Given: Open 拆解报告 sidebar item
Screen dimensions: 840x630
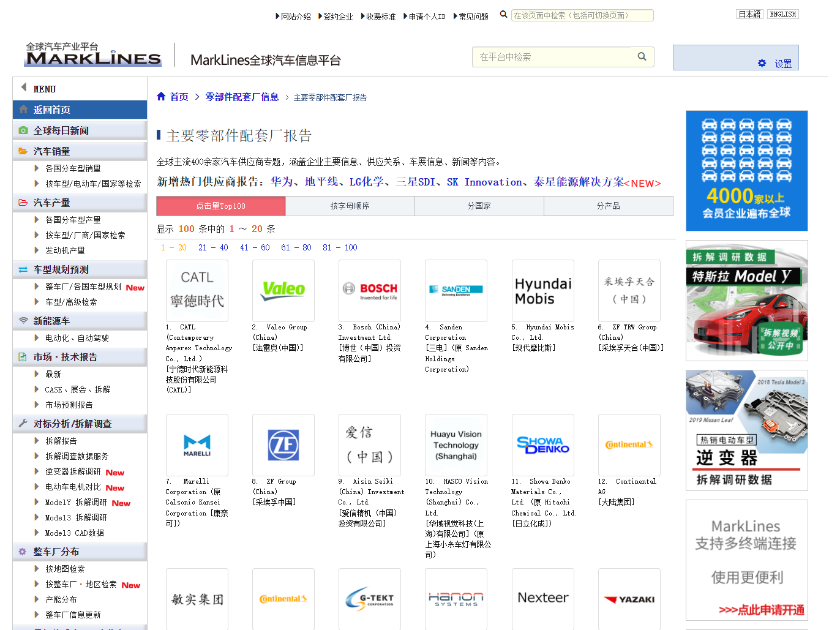Looking at the screenshot, I should [x=61, y=441].
